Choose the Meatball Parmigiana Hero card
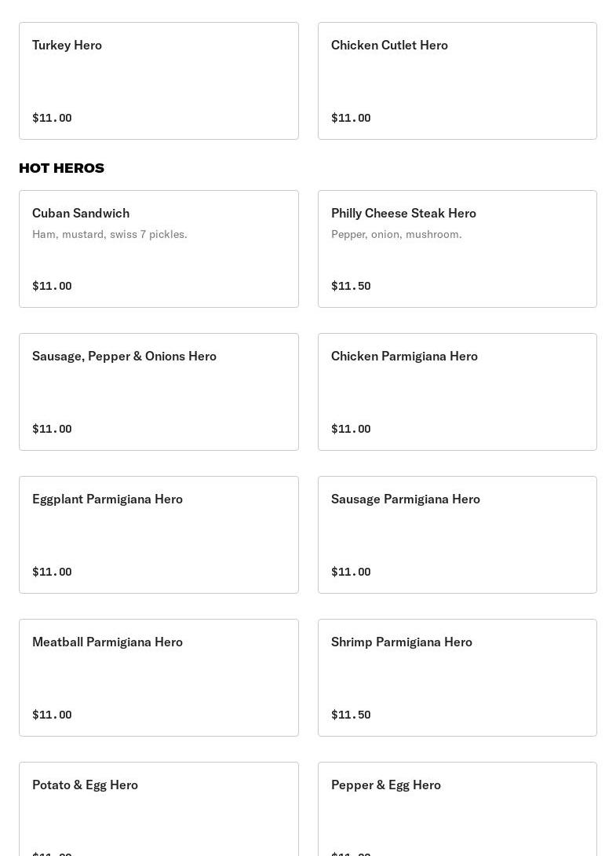 point(159,677)
